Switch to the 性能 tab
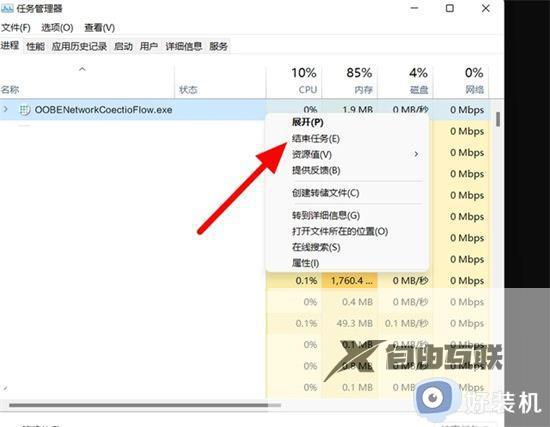550x427 pixels. [35, 46]
